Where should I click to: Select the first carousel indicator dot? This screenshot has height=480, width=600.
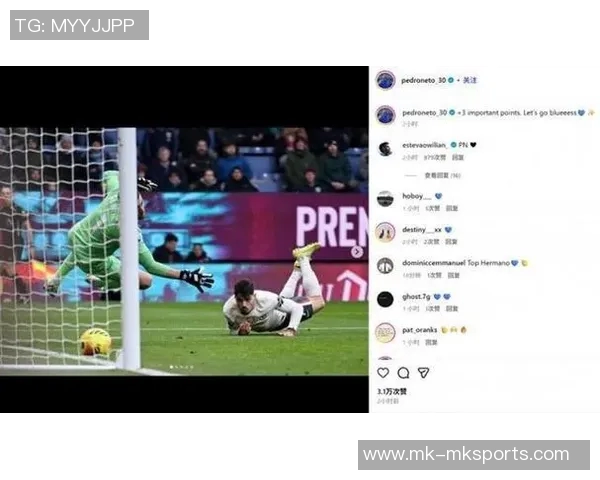(x=171, y=367)
